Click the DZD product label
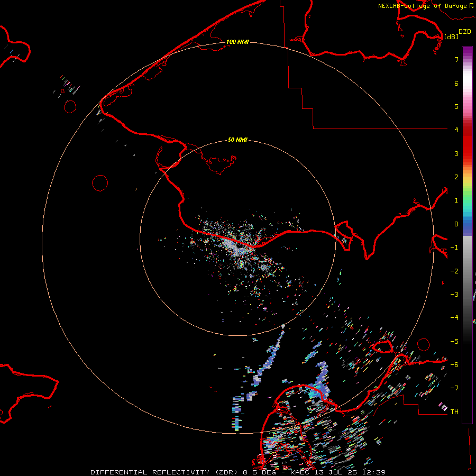476x476 pixels. tap(464, 32)
